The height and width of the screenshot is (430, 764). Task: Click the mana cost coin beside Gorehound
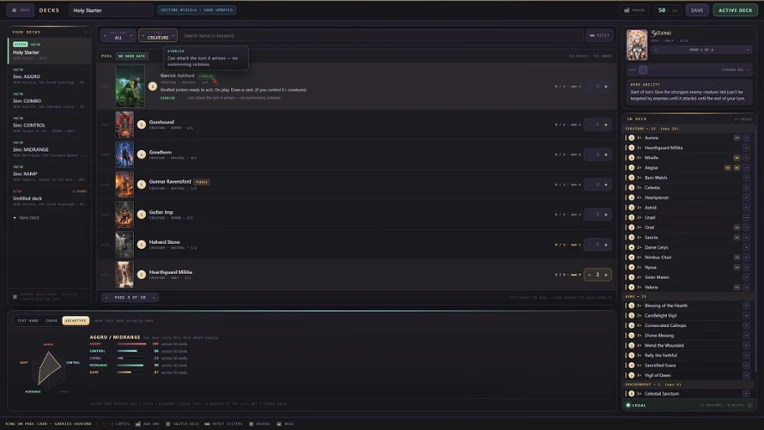click(x=141, y=125)
